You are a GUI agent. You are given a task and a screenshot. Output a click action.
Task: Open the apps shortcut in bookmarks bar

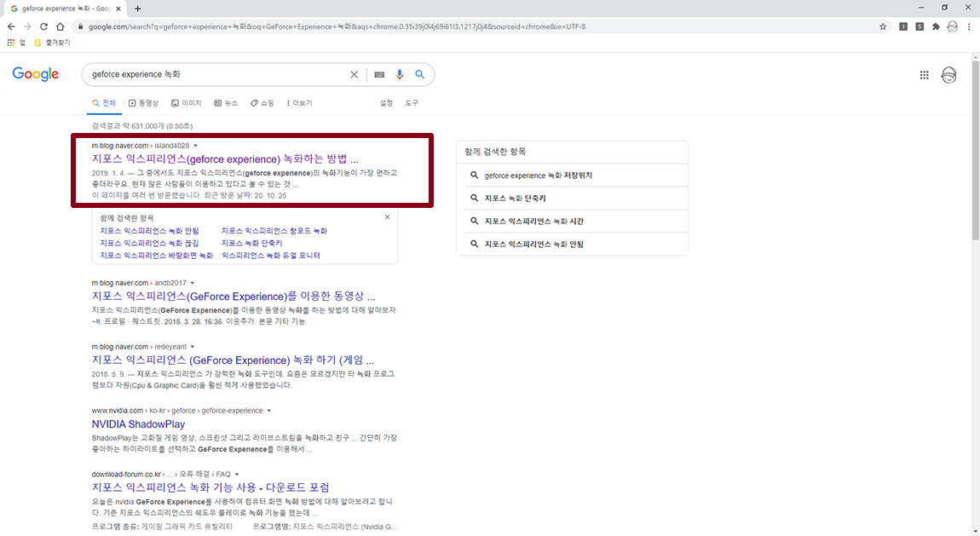(17, 43)
